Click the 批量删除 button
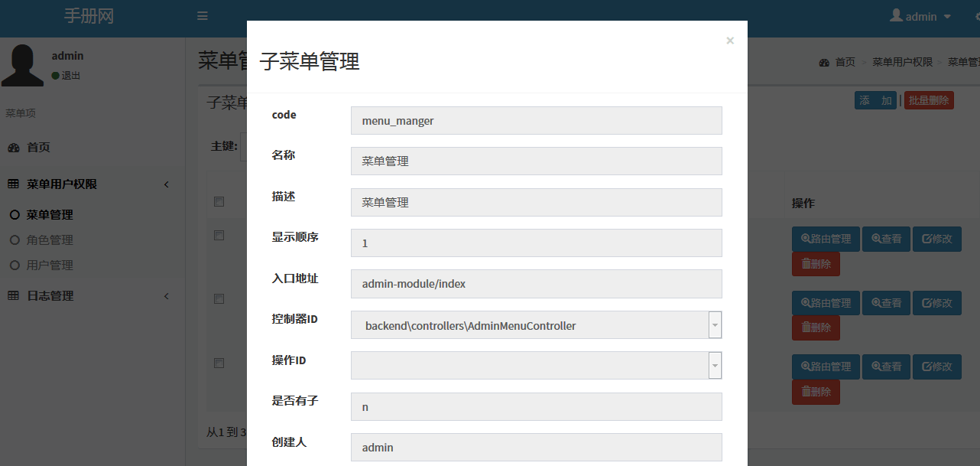The width and height of the screenshot is (980, 466). [928, 100]
